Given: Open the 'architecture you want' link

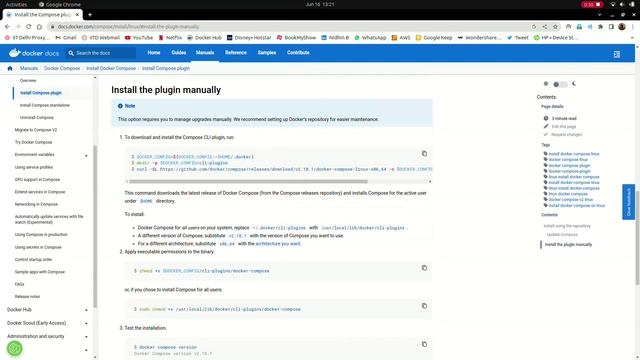Looking at the screenshot, I should point(278,244).
